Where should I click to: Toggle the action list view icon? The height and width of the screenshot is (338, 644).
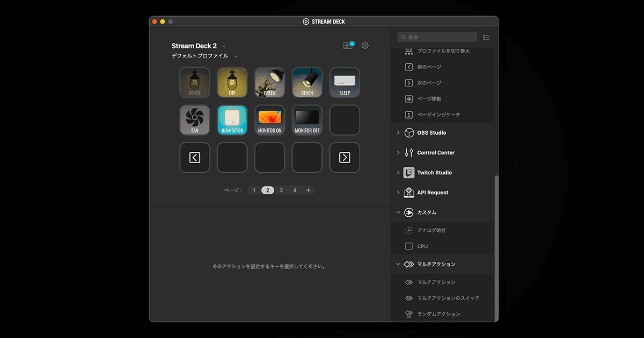(x=486, y=37)
